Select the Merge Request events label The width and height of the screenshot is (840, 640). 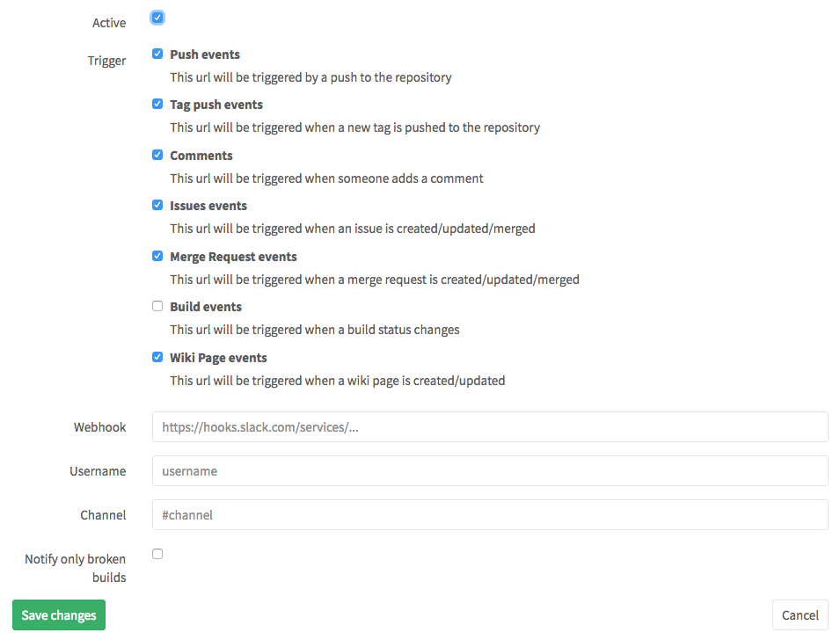234,257
